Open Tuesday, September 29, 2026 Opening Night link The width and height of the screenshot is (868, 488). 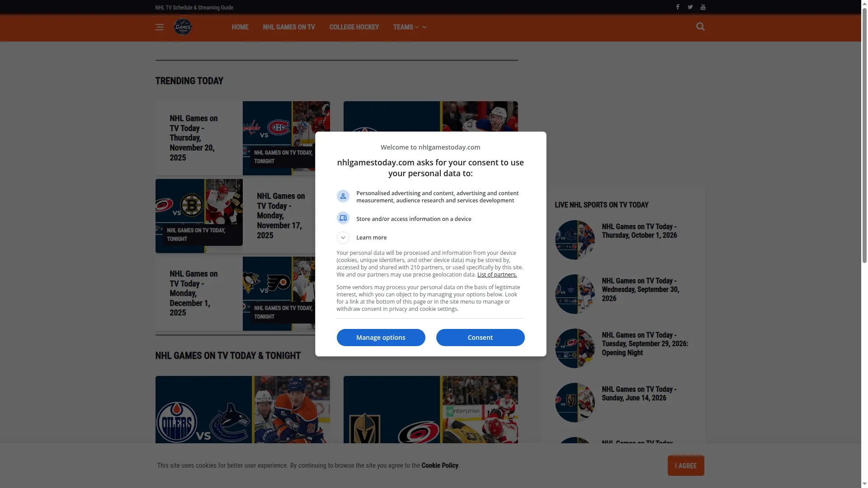click(645, 344)
